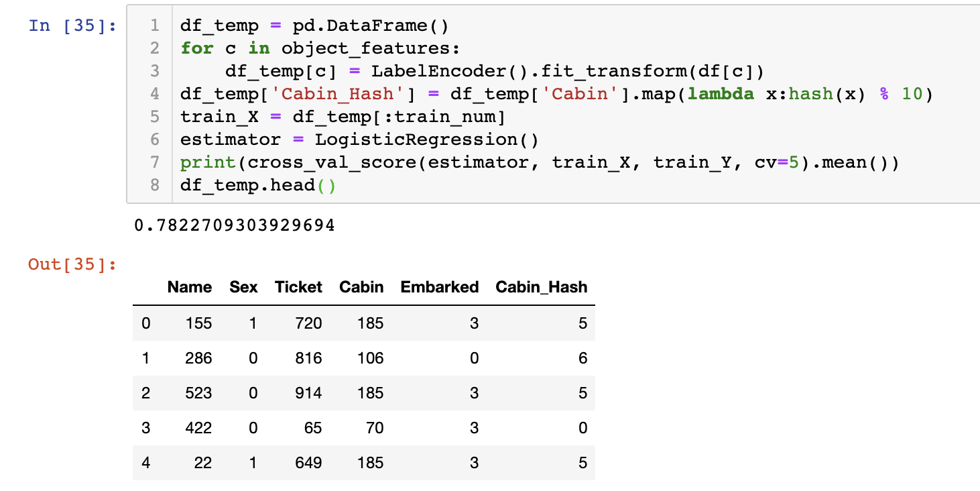Click Cabin value 70
The height and width of the screenshot is (491, 980).
click(x=375, y=428)
